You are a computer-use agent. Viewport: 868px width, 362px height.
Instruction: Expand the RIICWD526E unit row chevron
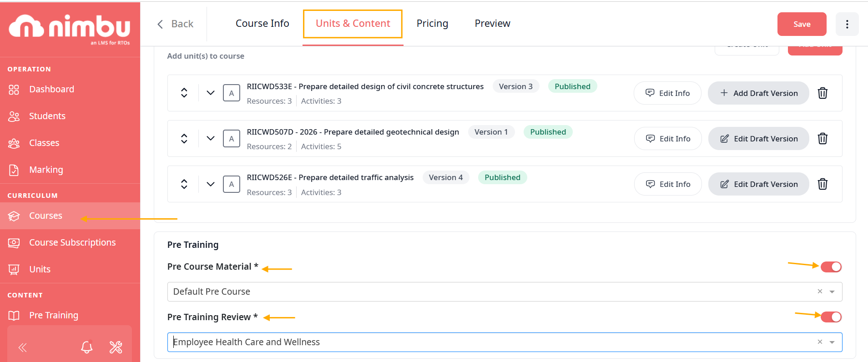[210, 184]
